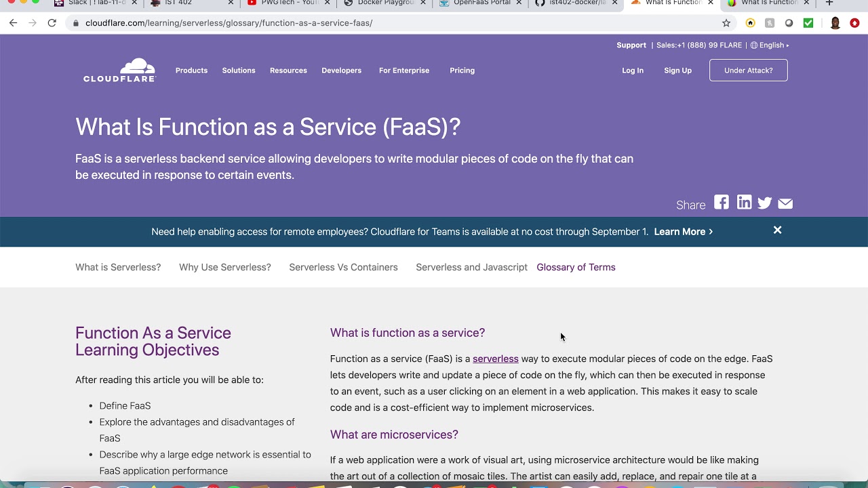
Task: Click the Under Attack? button
Action: pyautogui.click(x=749, y=70)
